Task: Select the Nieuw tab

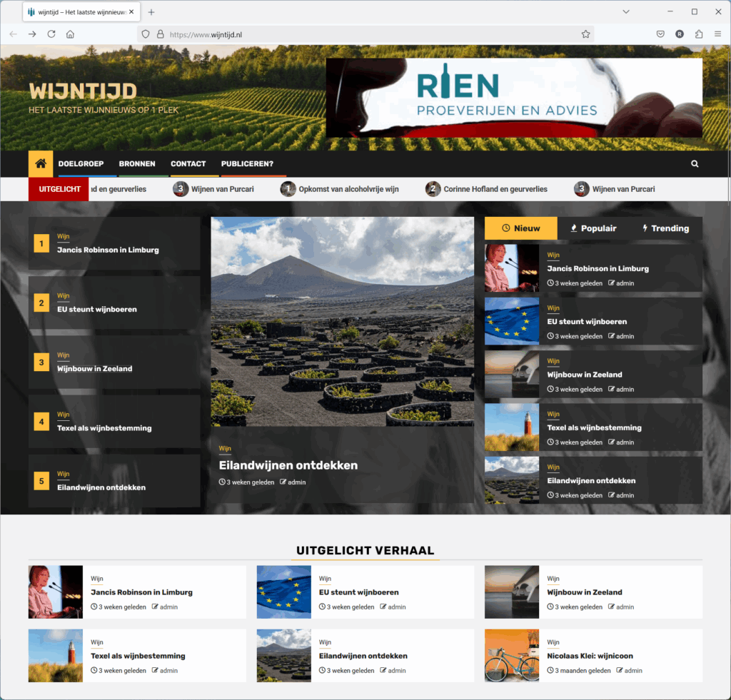Action: (x=520, y=228)
